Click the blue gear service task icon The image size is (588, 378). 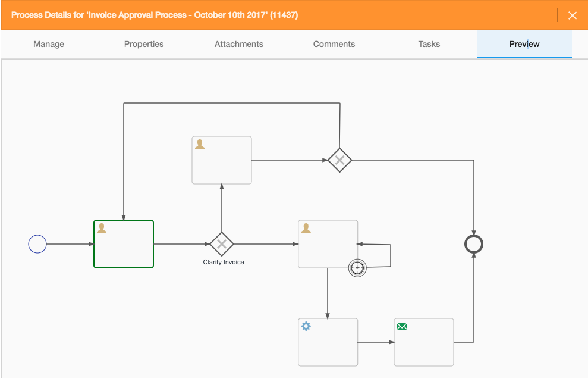(306, 326)
